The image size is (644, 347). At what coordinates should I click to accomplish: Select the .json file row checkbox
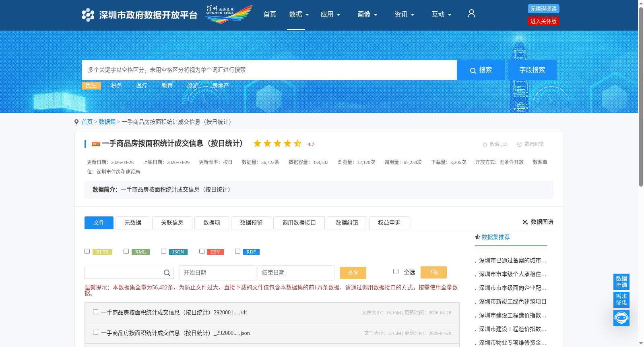coord(95,332)
